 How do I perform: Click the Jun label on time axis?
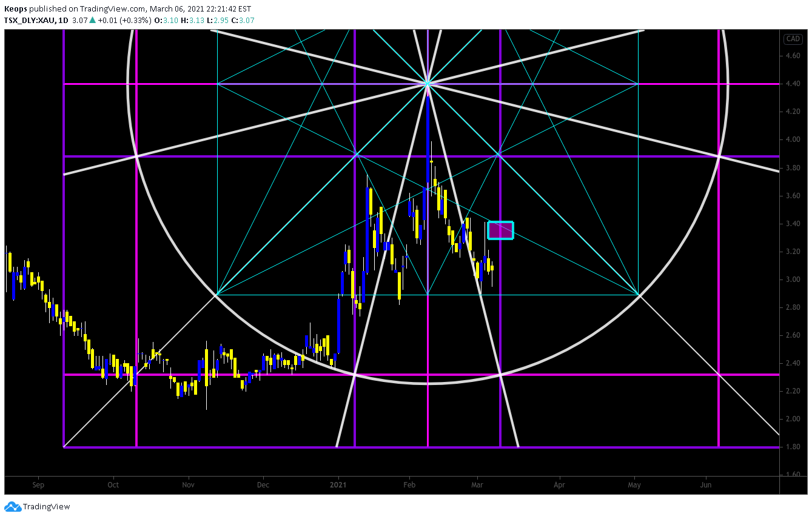706,485
